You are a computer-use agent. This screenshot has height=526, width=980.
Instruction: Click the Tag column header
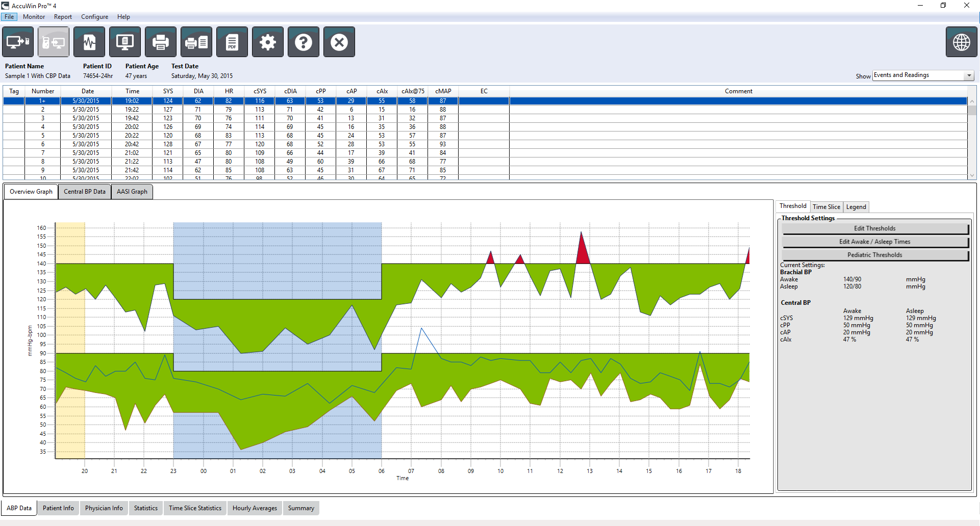(14, 91)
